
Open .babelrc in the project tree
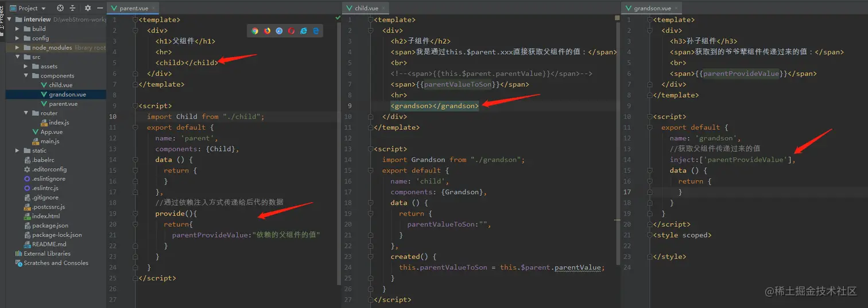click(x=42, y=160)
